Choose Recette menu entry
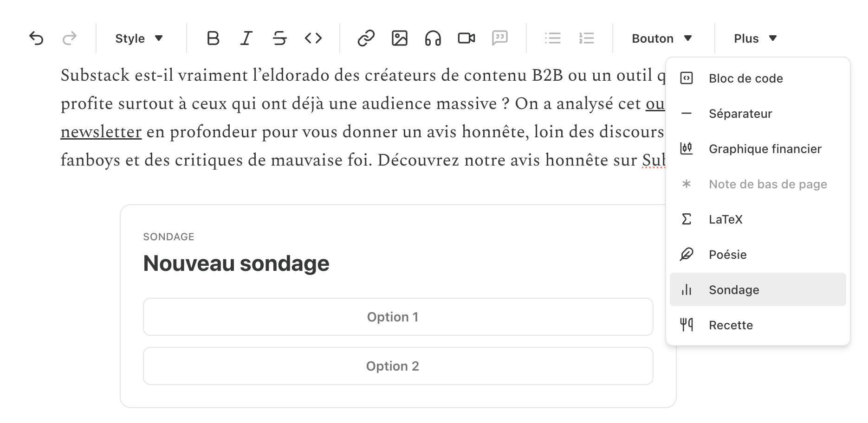The image size is (868, 423). (x=731, y=325)
